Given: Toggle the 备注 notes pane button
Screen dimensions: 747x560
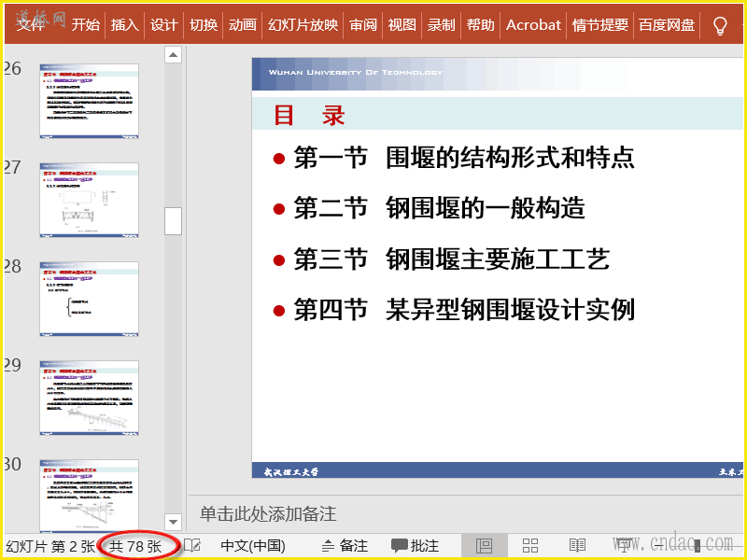Looking at the screenshot, I should point(345,546).
